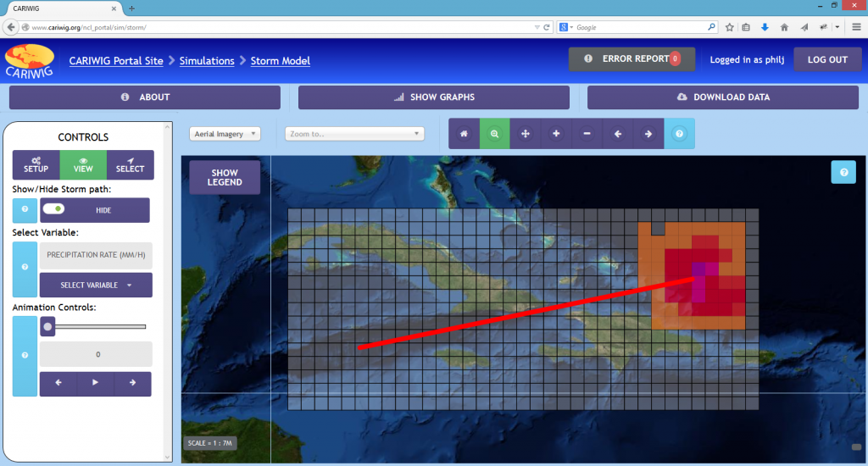Open the Select Variable dropdown
The height and width of the screenshot is (466, 868).
point(96,285)
